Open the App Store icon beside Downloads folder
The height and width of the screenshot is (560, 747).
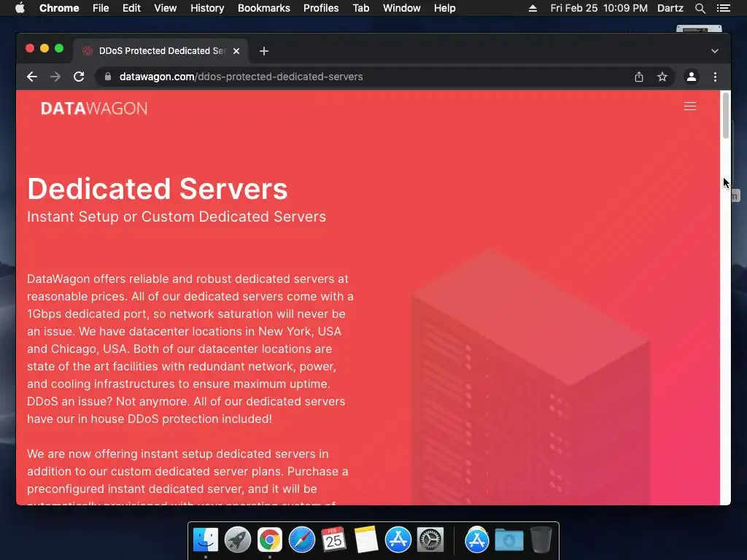477,540
